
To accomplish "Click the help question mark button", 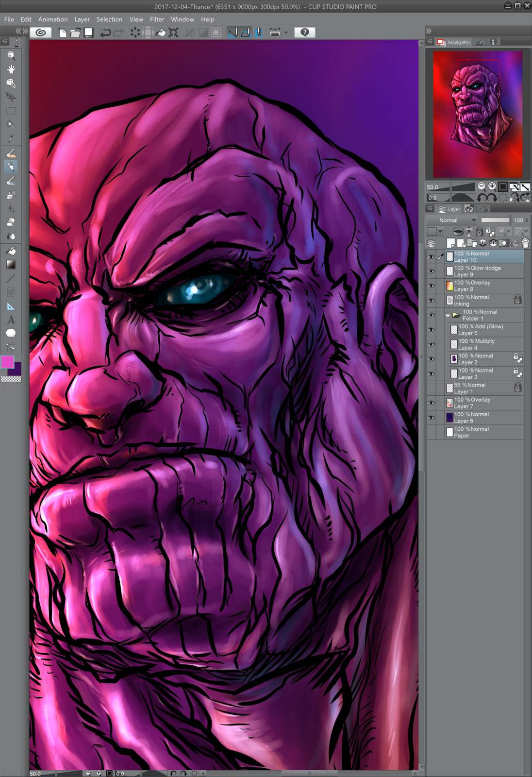I will [x=304, y=33].
